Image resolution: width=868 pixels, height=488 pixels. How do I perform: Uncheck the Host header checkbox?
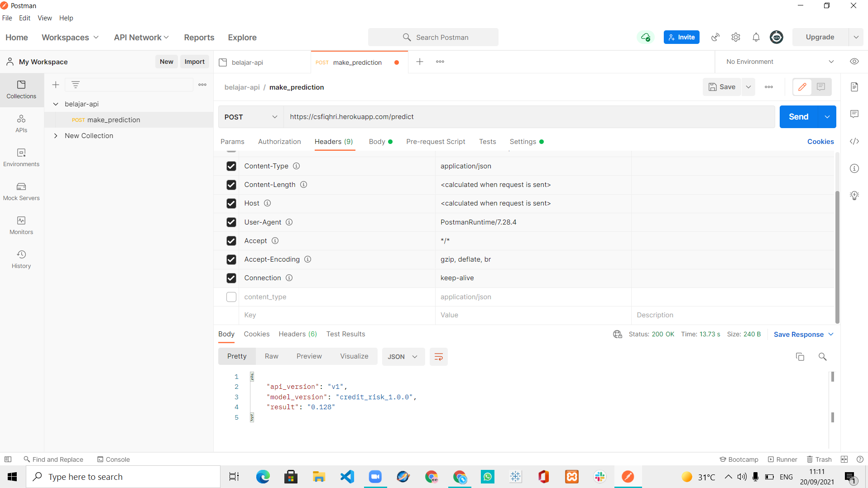pyautogui.click(x=231, y=203)
